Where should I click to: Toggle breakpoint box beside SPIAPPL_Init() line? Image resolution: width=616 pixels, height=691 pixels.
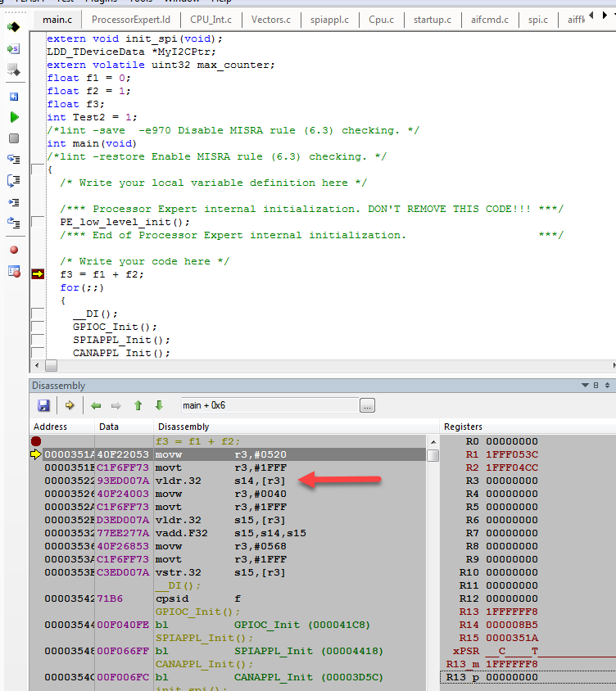(38, 340)
